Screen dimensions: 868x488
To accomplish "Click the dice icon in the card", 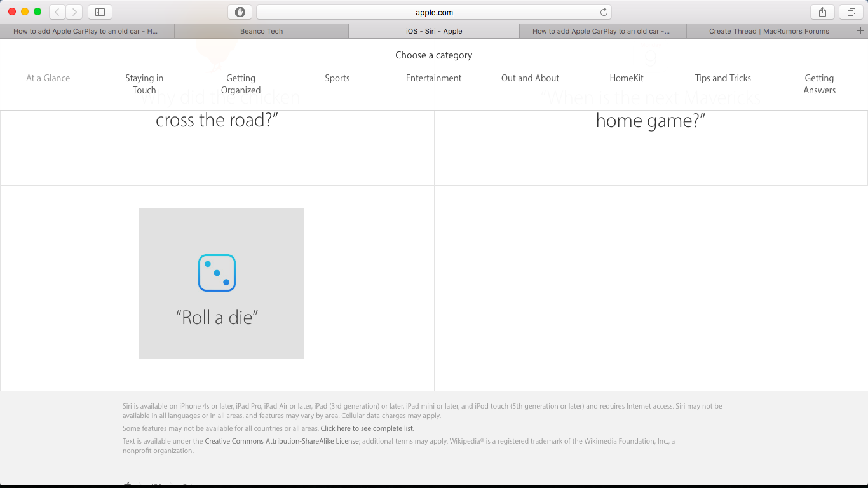I will pos(217,273).
